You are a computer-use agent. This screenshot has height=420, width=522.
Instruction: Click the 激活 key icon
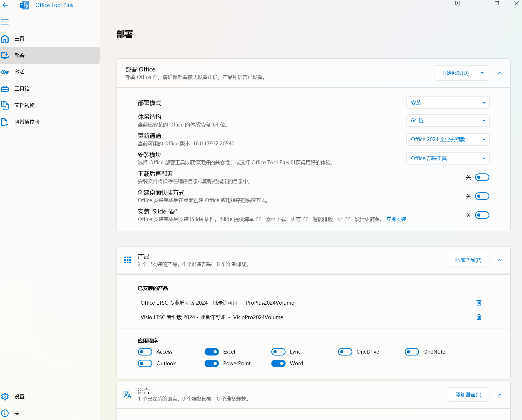point(5,72)
